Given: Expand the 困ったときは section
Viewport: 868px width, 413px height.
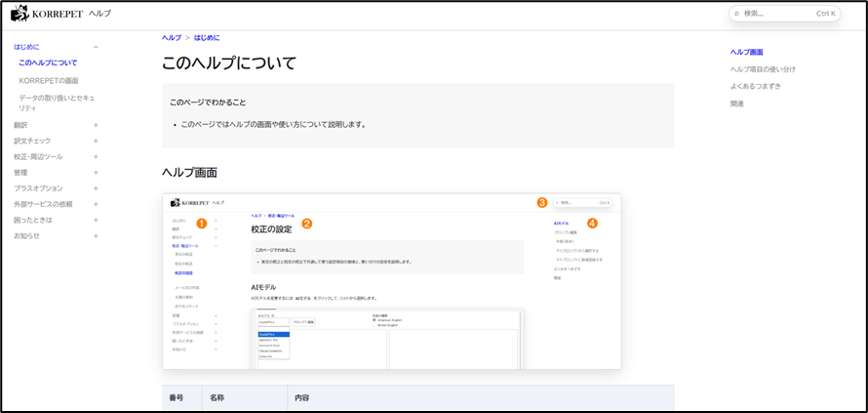Looking at the screenshot, I should pos(96,220).
